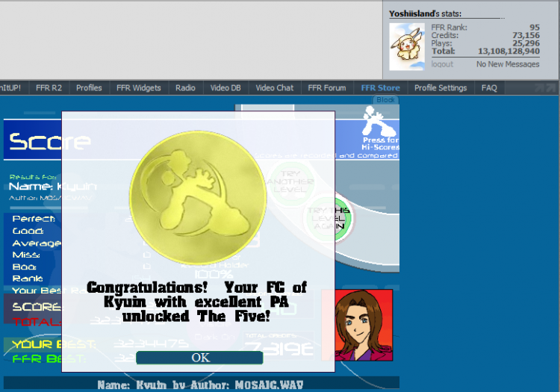The width and height of the screenshot is (560, 392).
Task: Open Yoshiisland's avatar image
Action: click(407, 46)
